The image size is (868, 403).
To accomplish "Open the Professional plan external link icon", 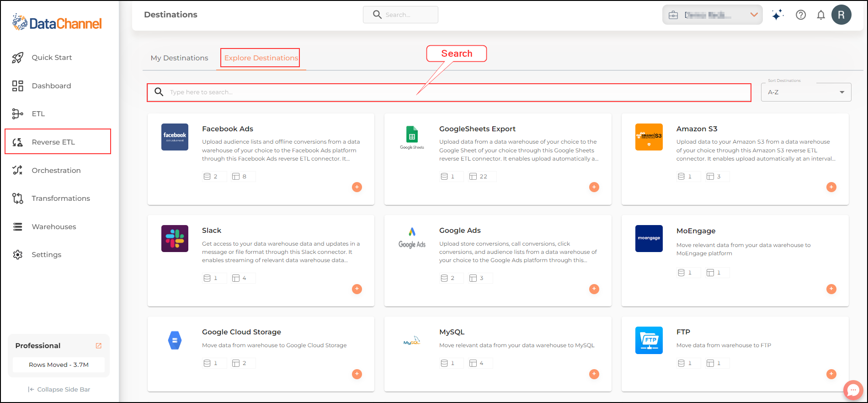I will pyautogui.click(x=98, y=346).
